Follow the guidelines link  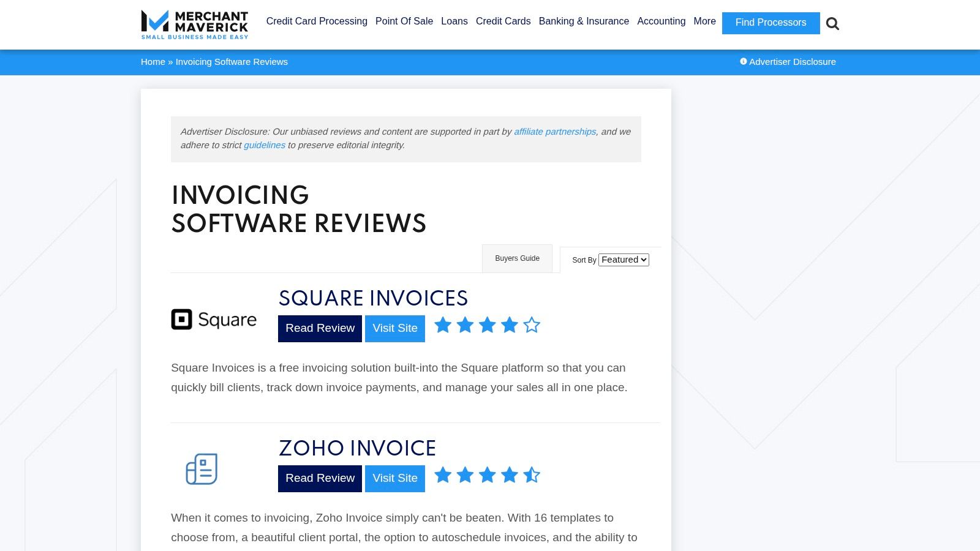[265, 145]
